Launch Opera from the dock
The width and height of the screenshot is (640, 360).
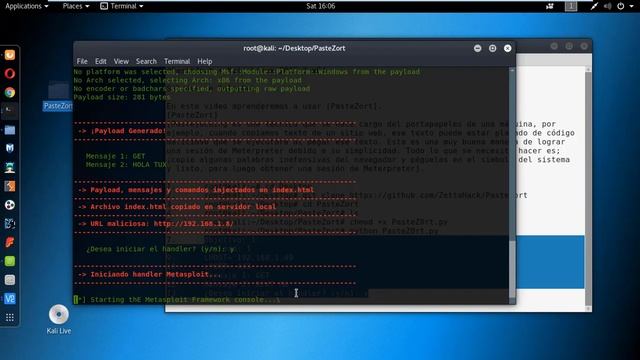pyautogui.click(x=10, y=73)
